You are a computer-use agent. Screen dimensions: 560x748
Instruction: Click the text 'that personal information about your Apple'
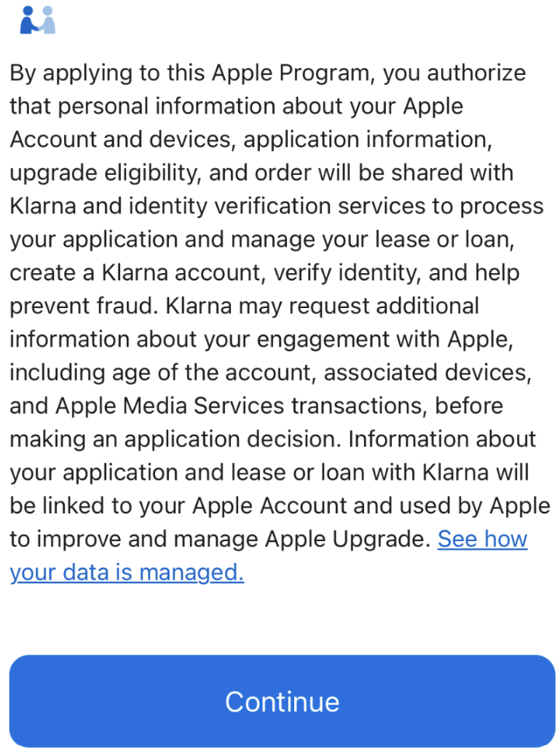click(236, 106)
